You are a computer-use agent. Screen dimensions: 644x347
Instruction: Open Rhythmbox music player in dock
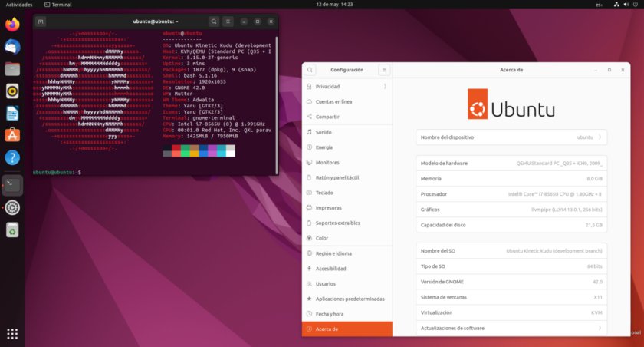point(12,91)
